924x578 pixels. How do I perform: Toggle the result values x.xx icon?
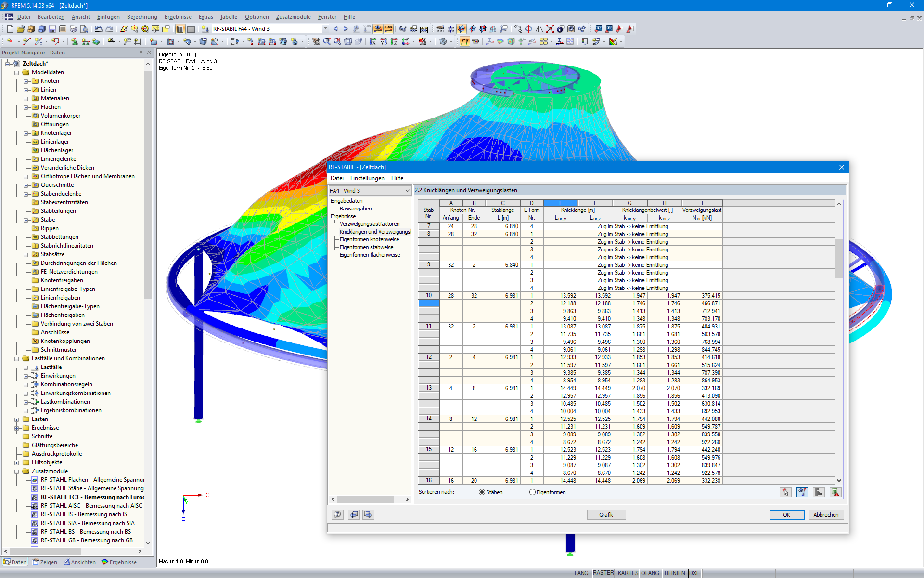pos(388,29)
